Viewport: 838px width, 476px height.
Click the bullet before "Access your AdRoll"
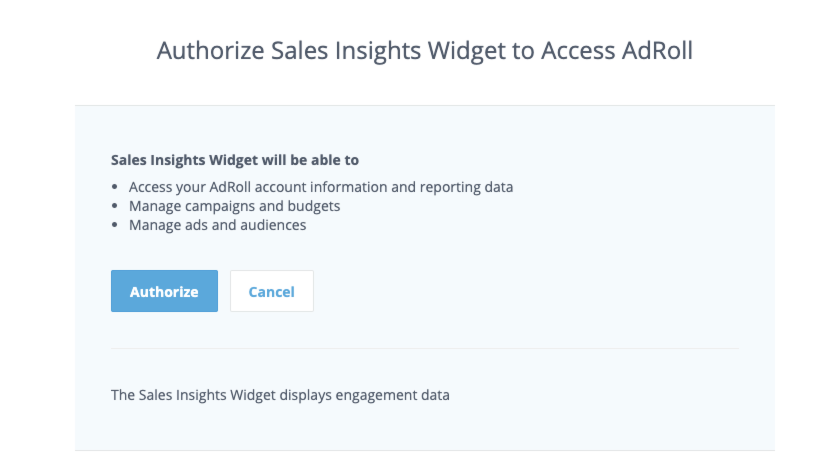pos(116,187)
